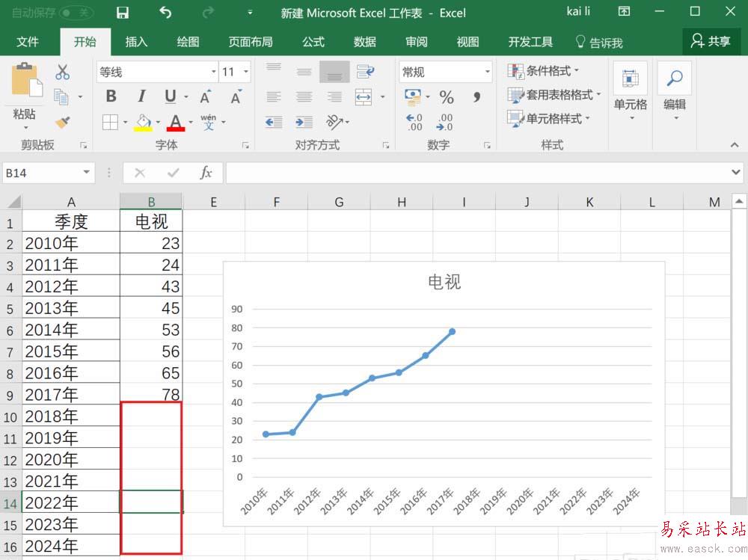
Task: Increase indent icon
Action: pyautogui.click(x=304, y=122)
